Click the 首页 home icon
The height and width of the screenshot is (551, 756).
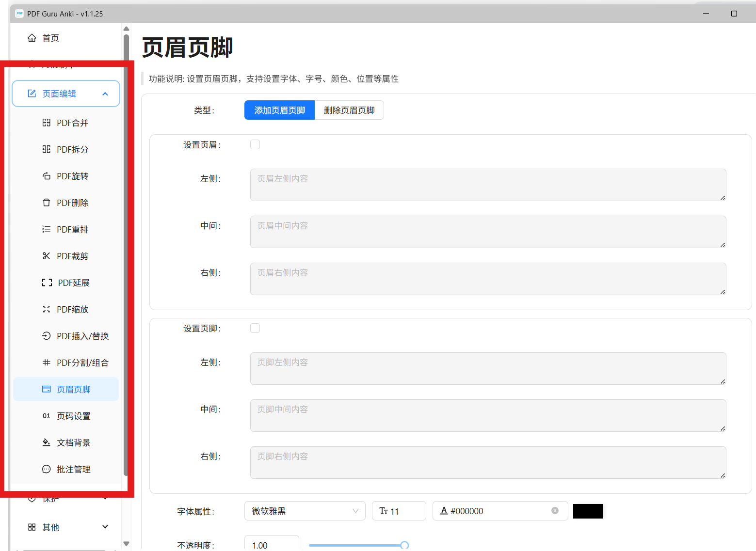coord(32,37)
